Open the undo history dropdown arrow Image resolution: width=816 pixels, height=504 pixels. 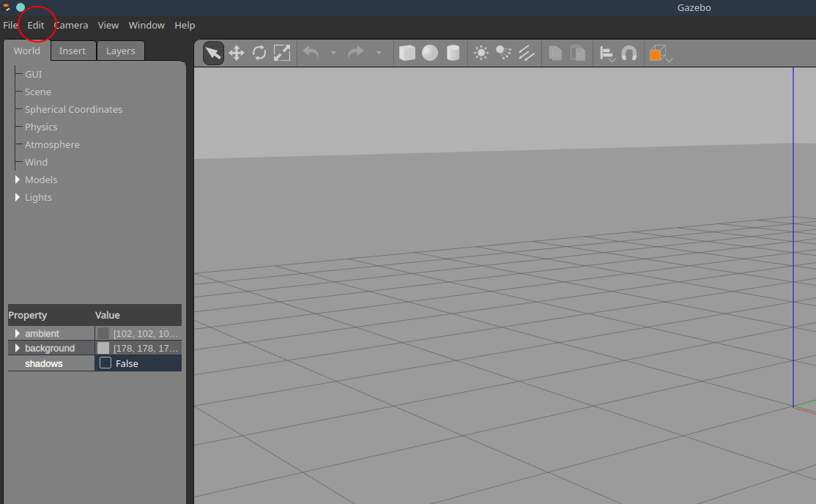(x=333, y=53)
